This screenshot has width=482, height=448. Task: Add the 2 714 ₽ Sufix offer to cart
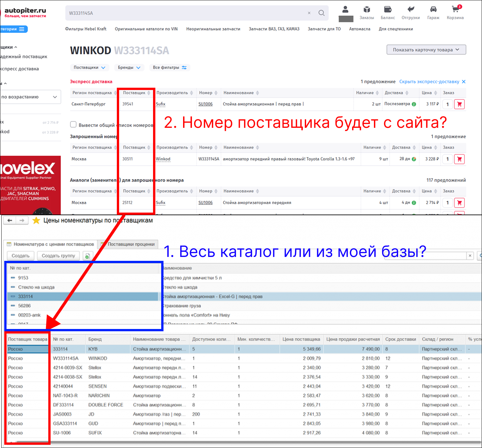[459, 203]
